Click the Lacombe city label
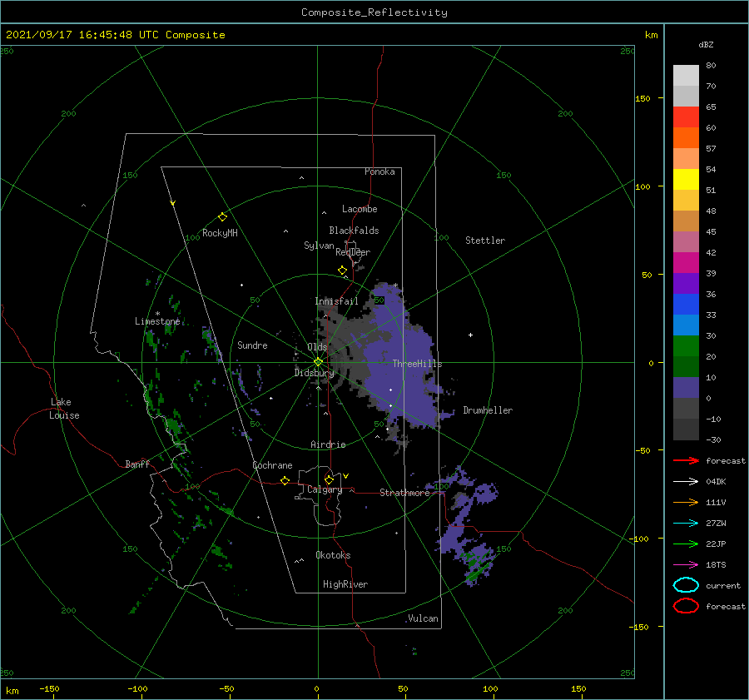 coord(360,209)
